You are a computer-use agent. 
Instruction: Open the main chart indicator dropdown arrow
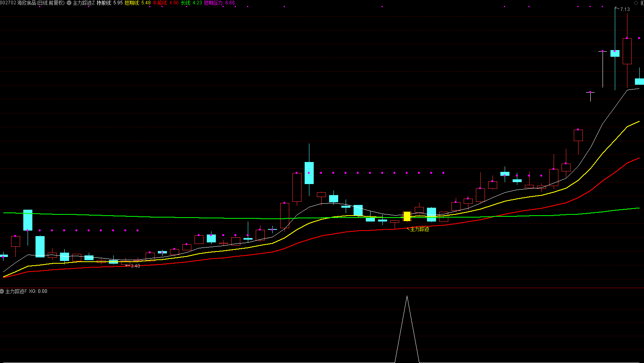pos(69,3)
